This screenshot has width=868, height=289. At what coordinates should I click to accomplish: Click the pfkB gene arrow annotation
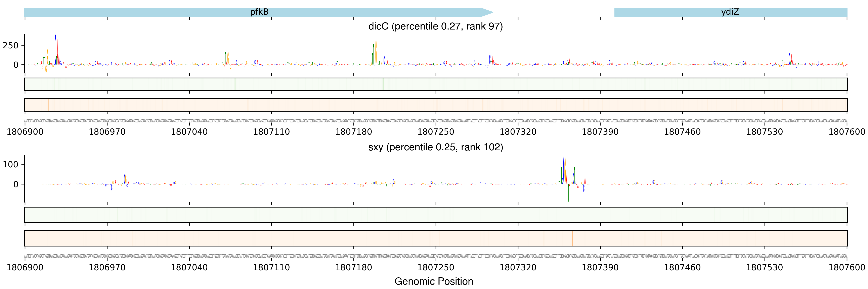click(x=259, y=12)
